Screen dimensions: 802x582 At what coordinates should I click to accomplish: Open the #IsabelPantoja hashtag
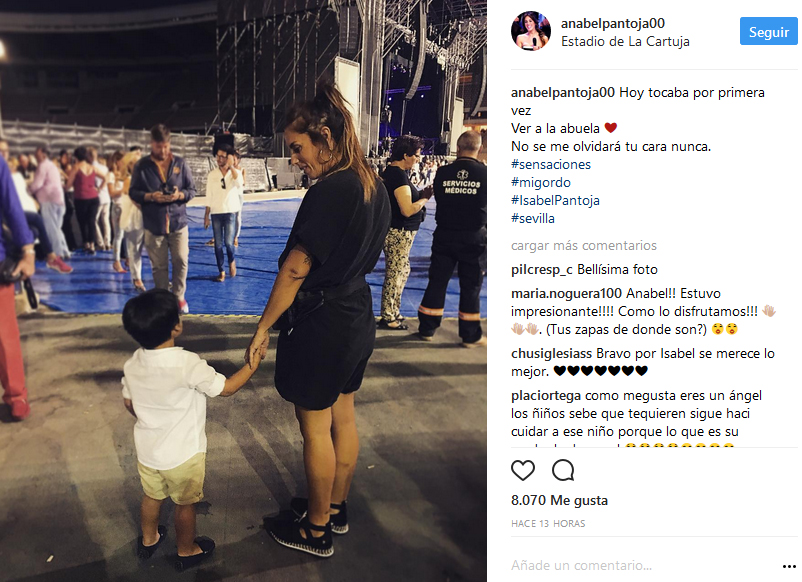coord(555,200)
